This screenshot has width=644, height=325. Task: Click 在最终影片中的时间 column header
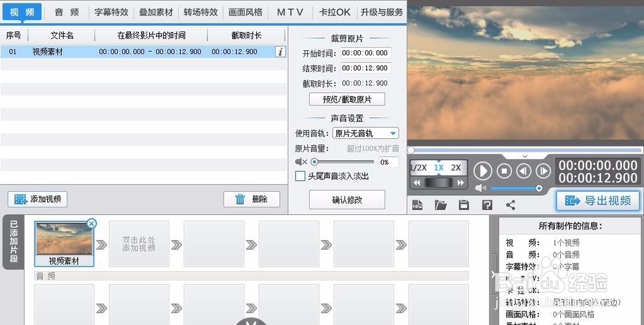(x=151, y=35)
